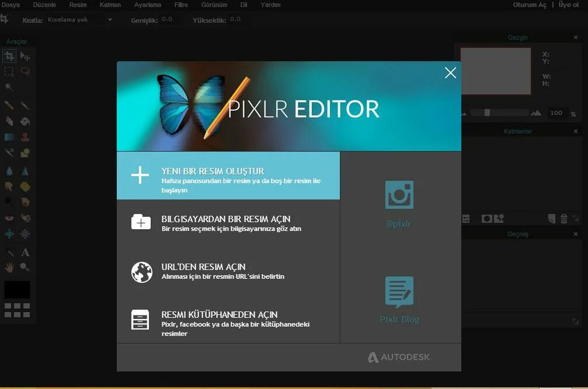The image size is (588, 389).
Task: Open the Görünüm menu
Action: [214, 5]
